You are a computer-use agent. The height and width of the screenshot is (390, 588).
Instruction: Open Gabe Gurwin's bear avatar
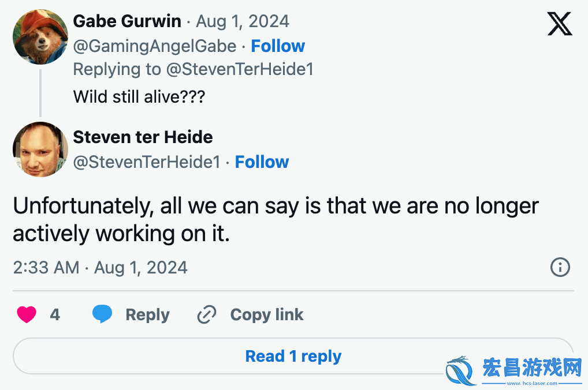click(40, 37)
